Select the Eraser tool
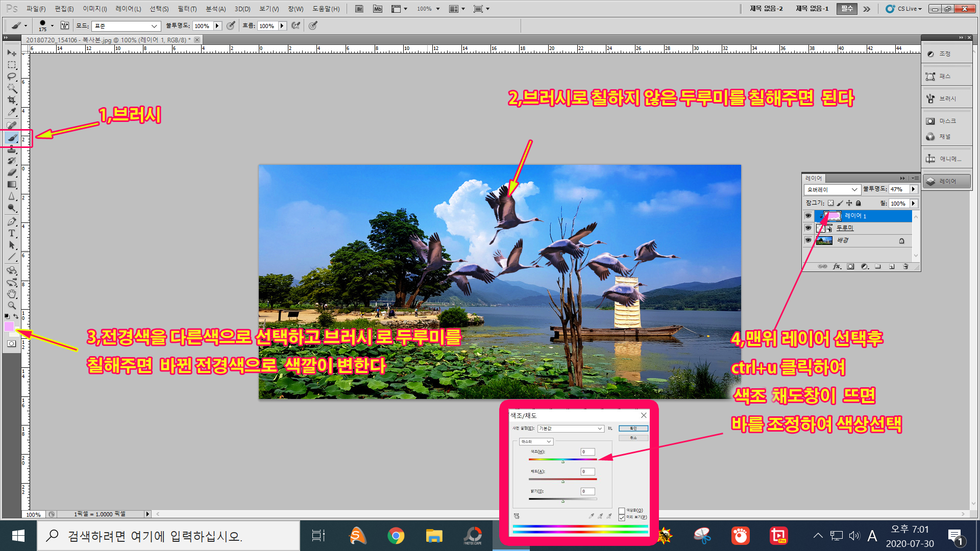 tap(12, 172)
